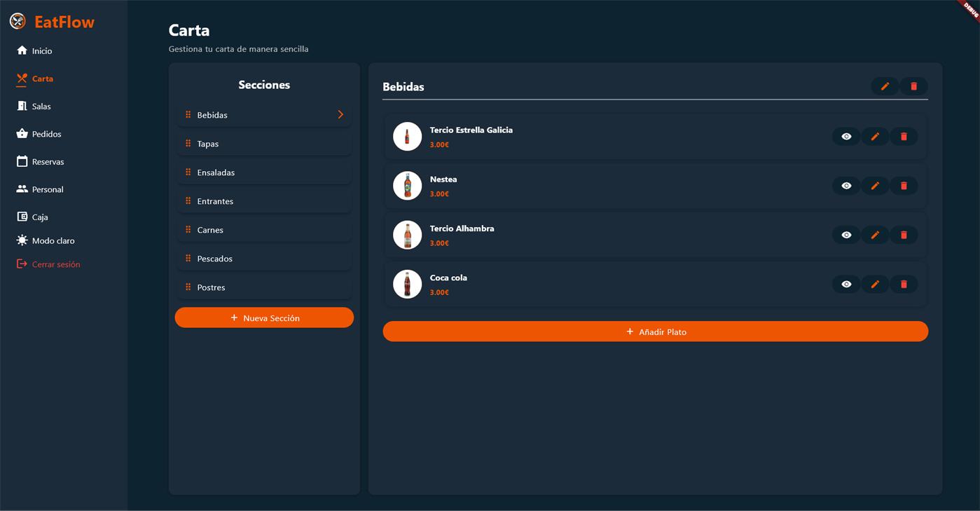Delete the Bebidas section with trash icon

pos(913,86)
